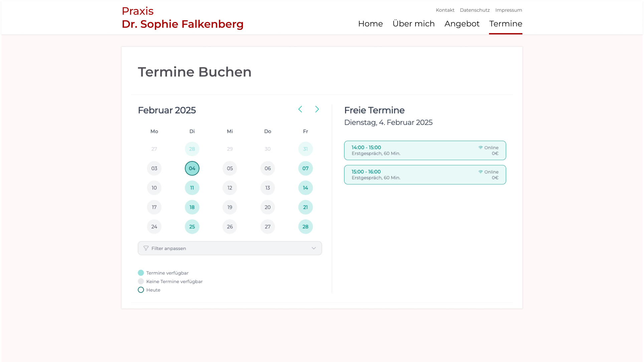Click the Praxis Dr. Sophie Falkenberg logo
Viewport: 644px width, 362px height.
click(182, 17)
